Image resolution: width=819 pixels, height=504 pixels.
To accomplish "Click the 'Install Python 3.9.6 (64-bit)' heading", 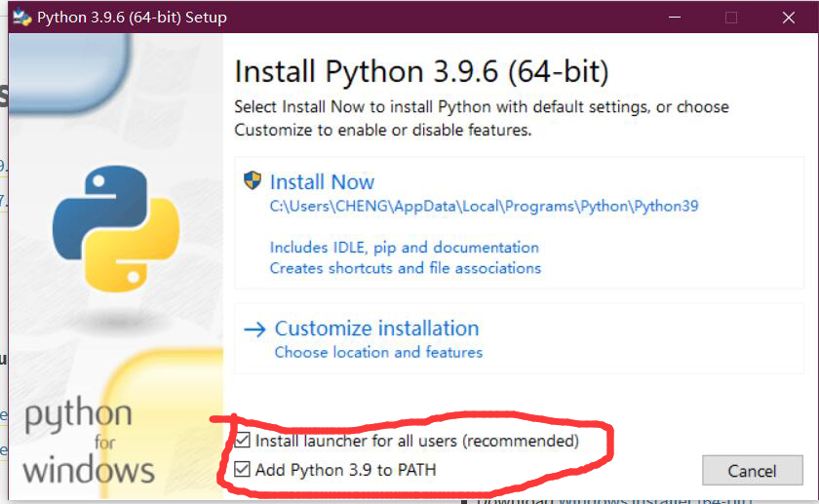I will click(x=421, y=72).
